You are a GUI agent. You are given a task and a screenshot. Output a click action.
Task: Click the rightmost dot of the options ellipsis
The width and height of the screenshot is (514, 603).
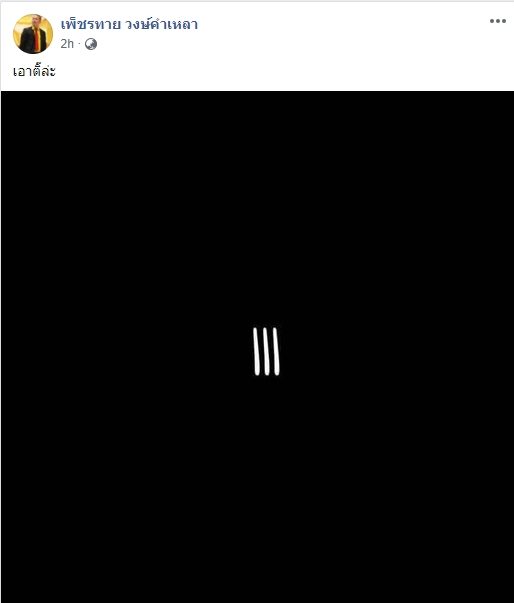coord(504,21)
